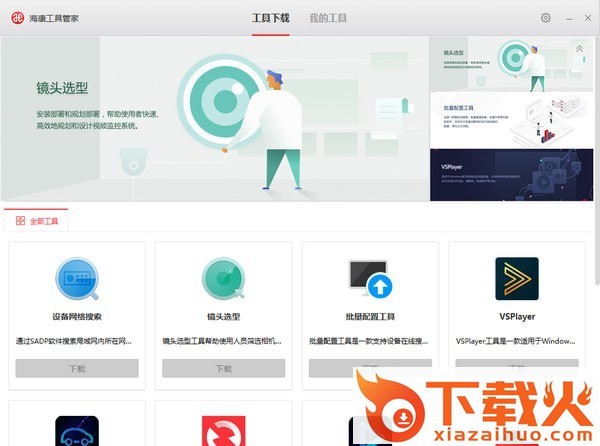Click the 设备网络搜索 title text
The width and height of the screenshot is (600, 446).
(77, 317)
